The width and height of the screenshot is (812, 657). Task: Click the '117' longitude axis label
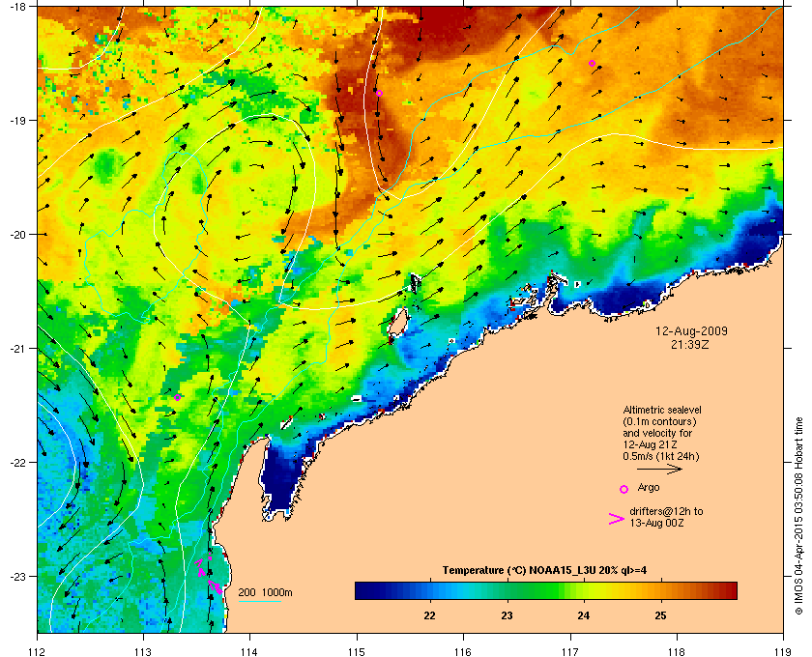pyautogui.click(x=570, y=651)
